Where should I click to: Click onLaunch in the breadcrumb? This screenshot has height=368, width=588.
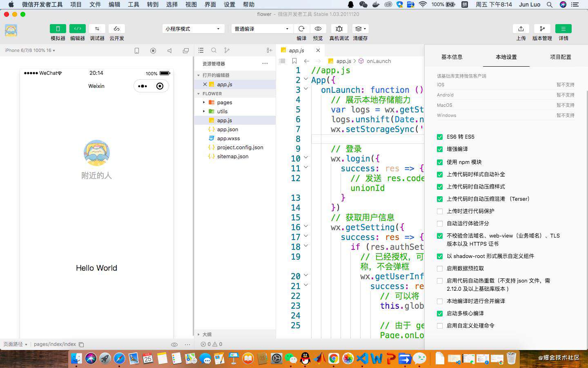click(379, 61)
